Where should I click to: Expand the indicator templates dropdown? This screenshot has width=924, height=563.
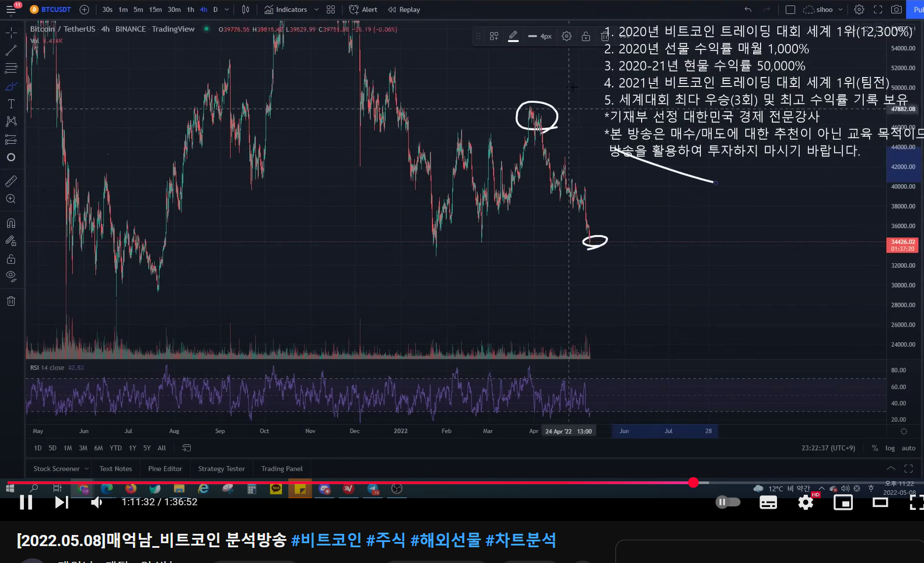coord(316,9)
